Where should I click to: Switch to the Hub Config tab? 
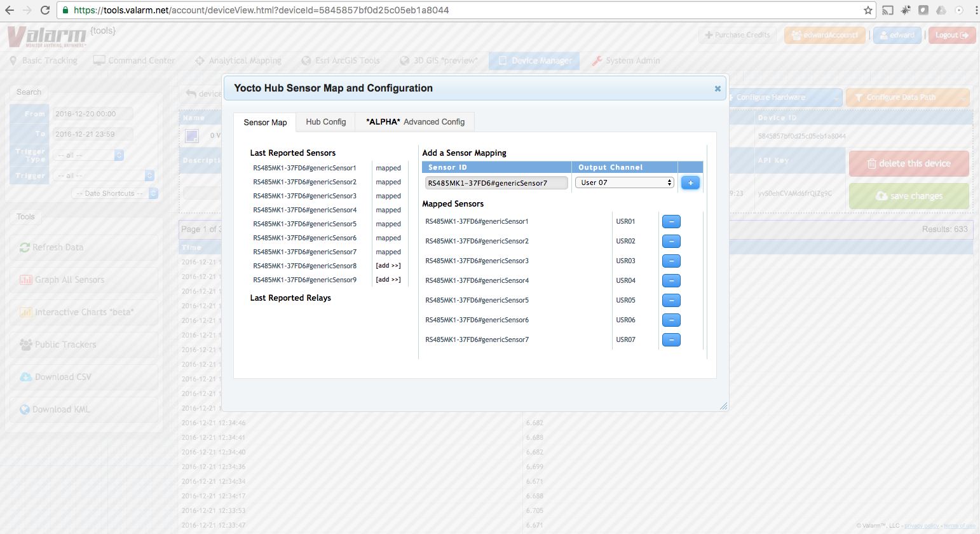click(326, 122)
